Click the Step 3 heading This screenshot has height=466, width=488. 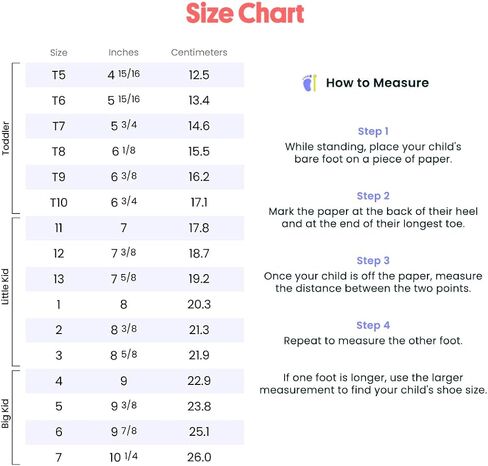point(373,260)
